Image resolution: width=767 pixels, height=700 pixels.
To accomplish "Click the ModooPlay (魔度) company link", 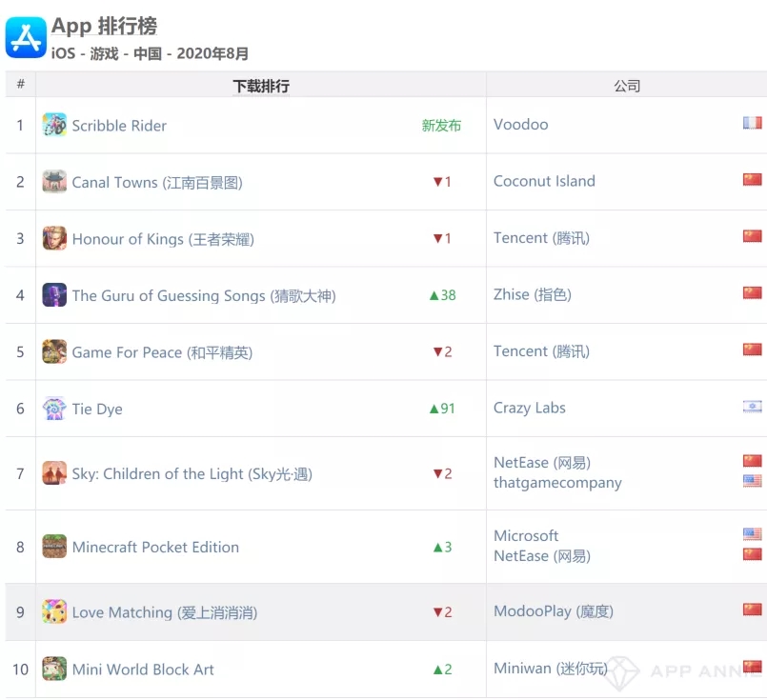I will click(554, 611).
